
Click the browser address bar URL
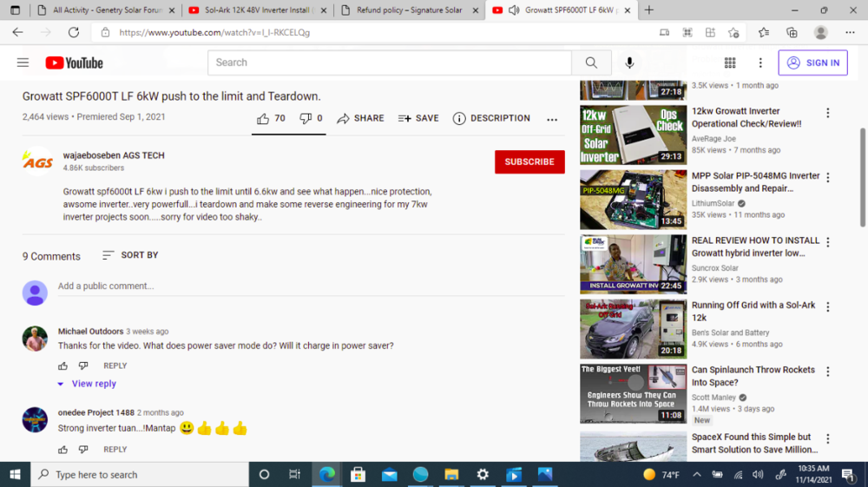point(214,33)
